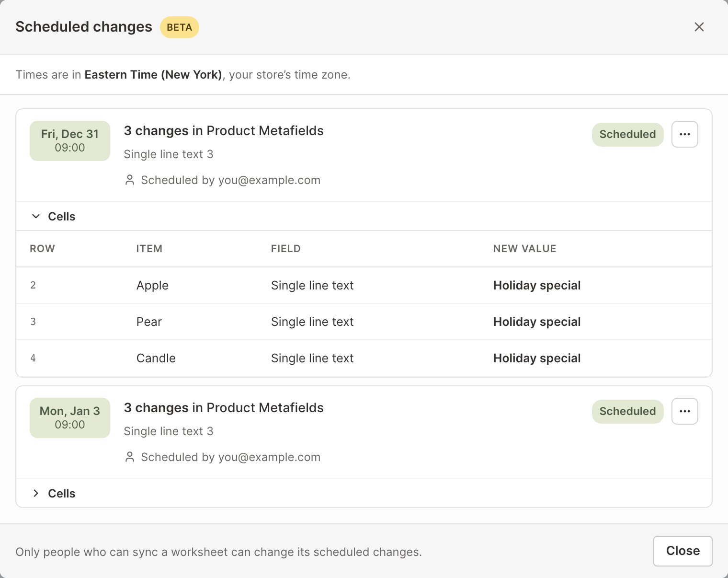This screenshot has width=728, height=578.
Task: Click Single line text field in Candle row
Action: 312,358
